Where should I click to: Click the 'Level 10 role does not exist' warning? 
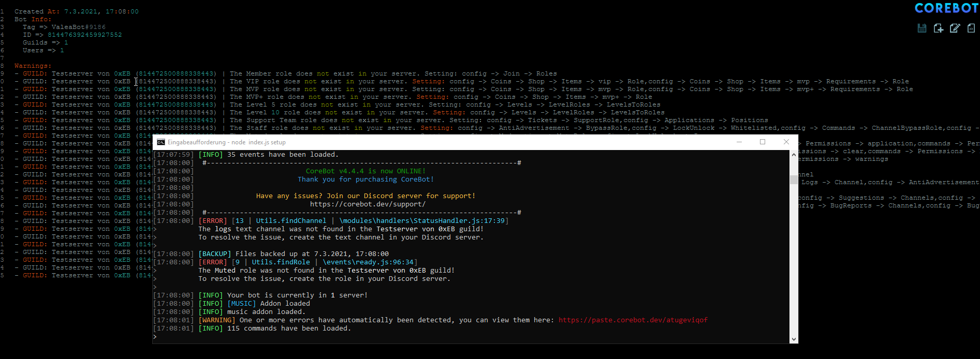coord(340,112)
